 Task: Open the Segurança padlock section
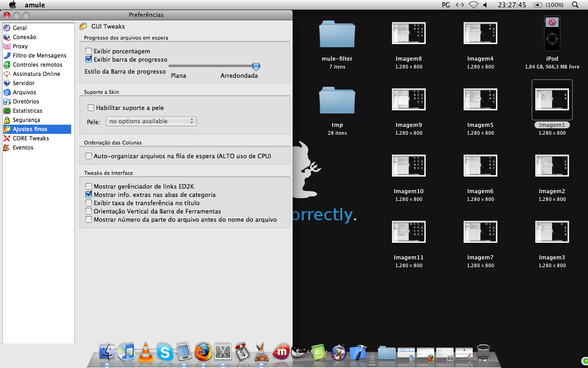[x=7, y=120]
